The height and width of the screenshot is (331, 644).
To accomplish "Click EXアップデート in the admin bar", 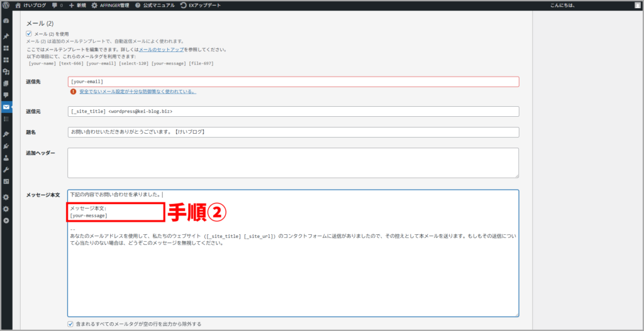I will [x=201, y=5].
